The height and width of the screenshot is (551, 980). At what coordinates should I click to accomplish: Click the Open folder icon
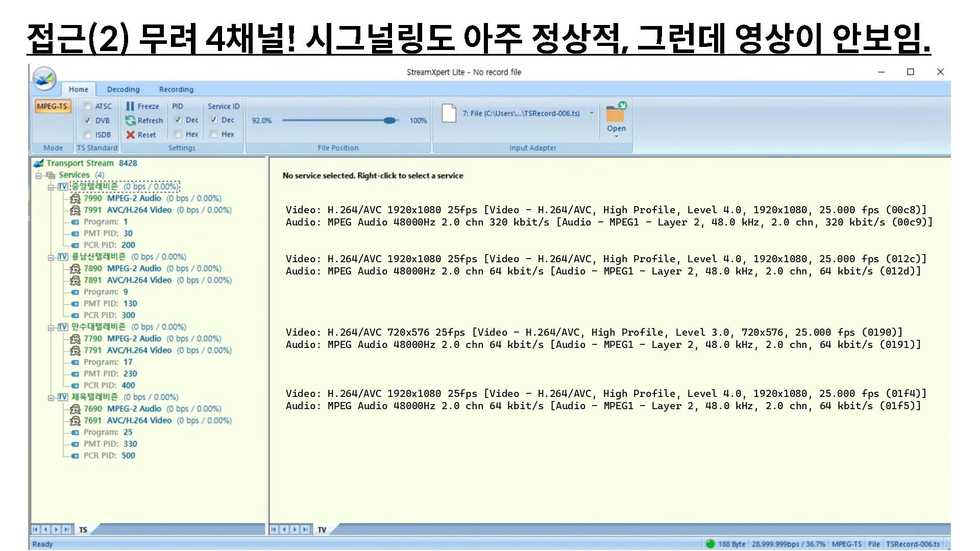coord(616,113)
